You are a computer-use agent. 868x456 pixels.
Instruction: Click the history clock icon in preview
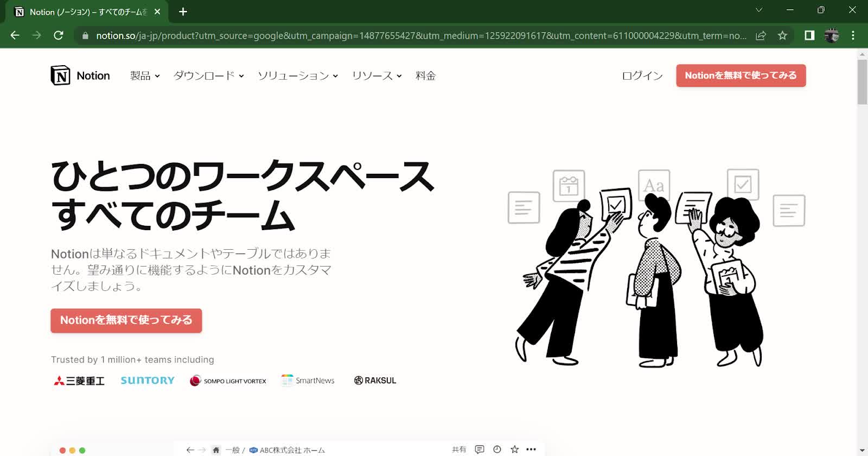click(x=497, y=449)
